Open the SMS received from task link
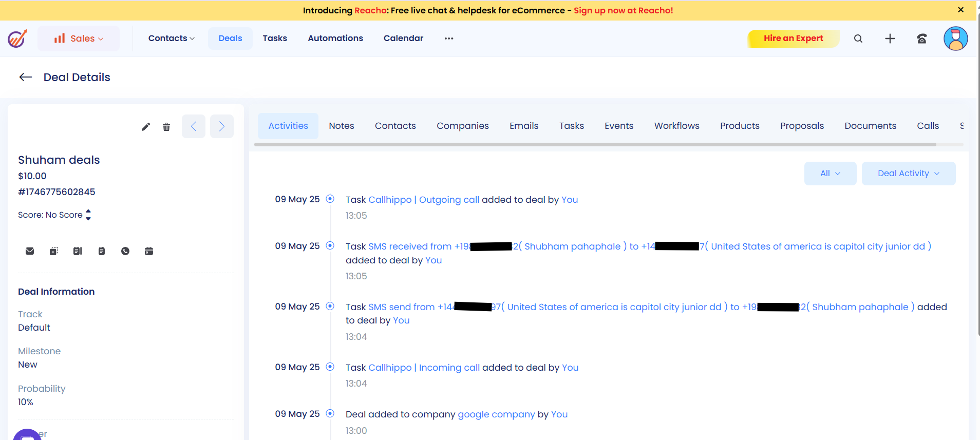The image size is (980, 440). [x=650, y=246]
